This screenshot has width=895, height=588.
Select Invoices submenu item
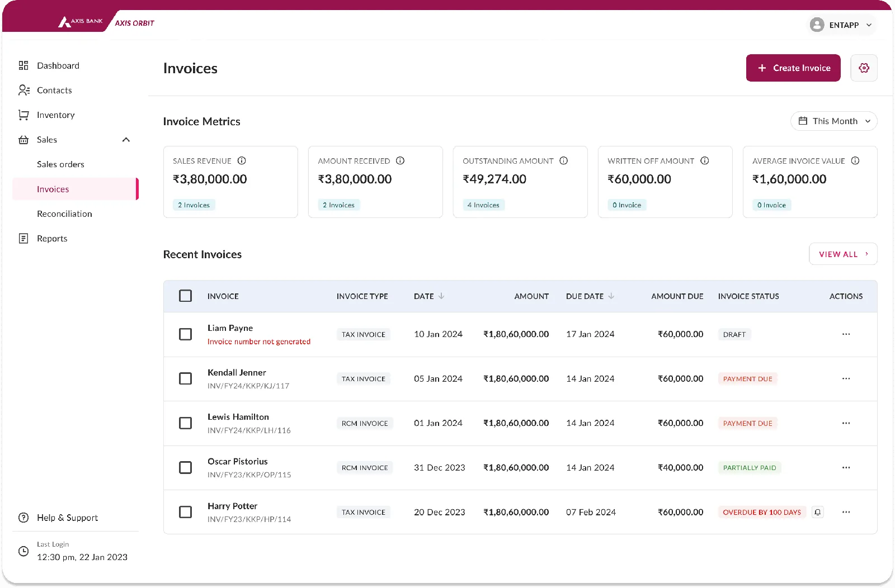(75, 189)
